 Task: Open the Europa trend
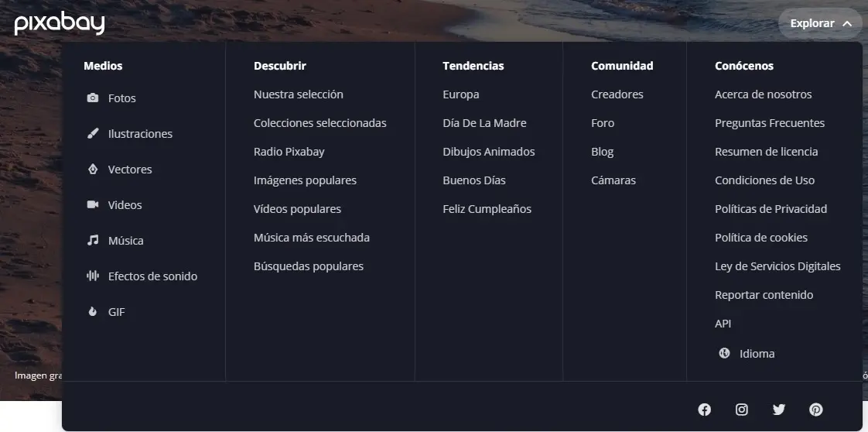461,94
